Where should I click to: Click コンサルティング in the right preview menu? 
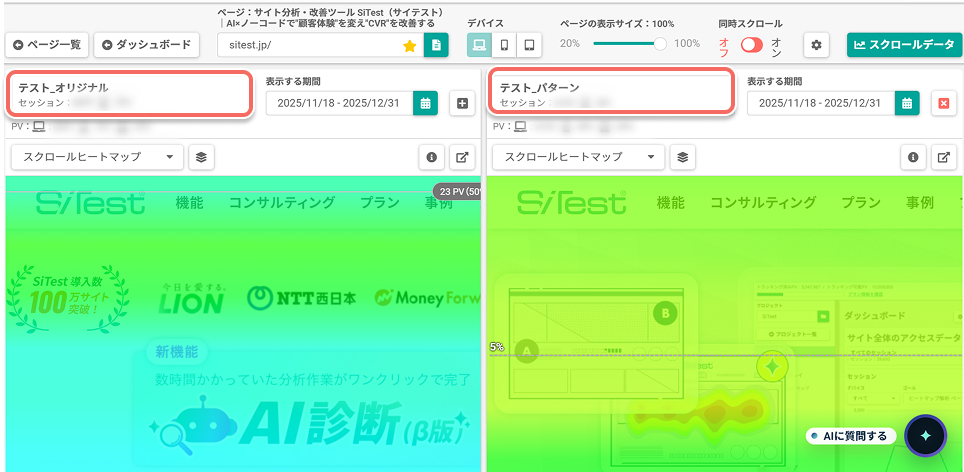point(764,202)
